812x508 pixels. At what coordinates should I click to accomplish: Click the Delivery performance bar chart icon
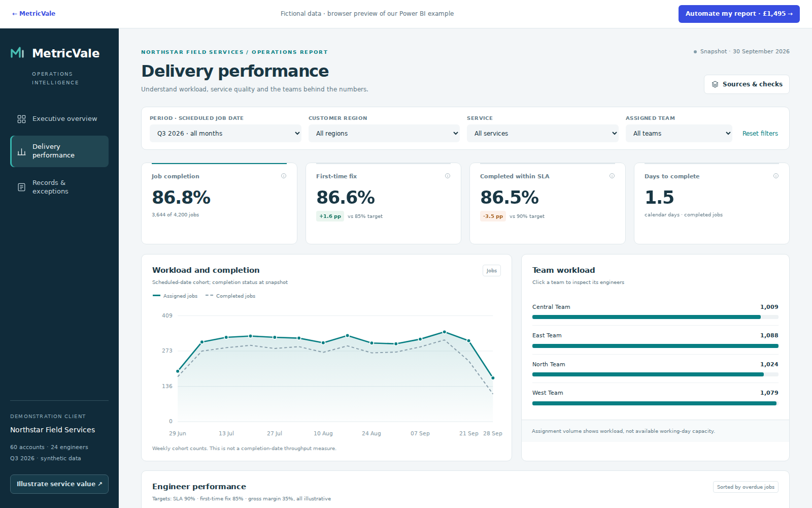pos(21,151)
